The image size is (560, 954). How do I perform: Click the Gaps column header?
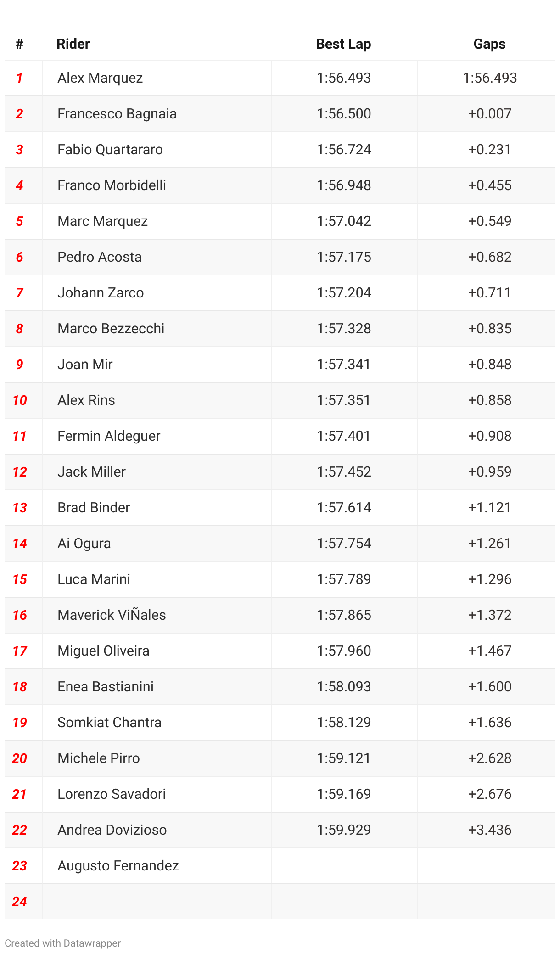point(489,44)
